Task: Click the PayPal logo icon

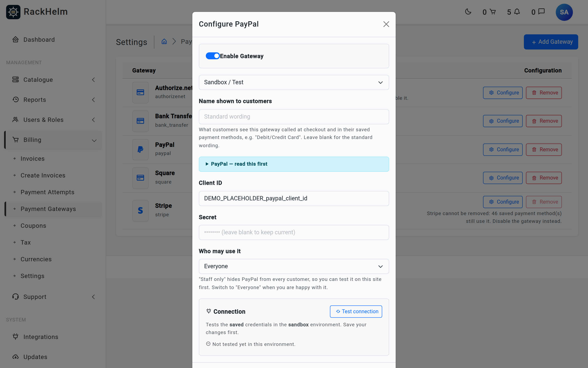Action: 140,149
